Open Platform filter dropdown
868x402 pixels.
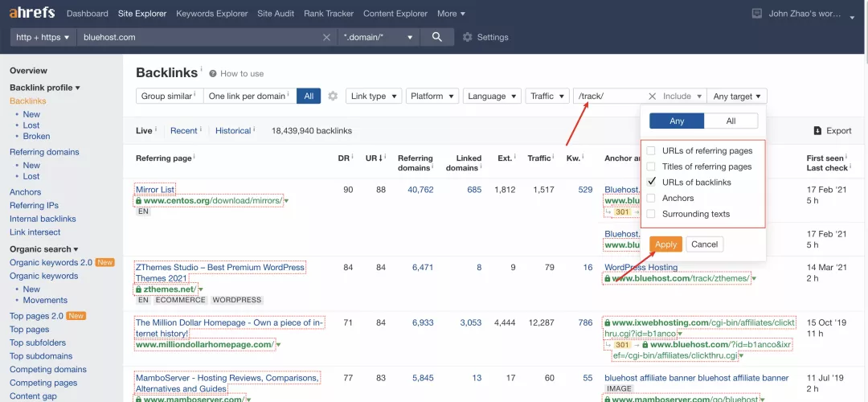432,96
